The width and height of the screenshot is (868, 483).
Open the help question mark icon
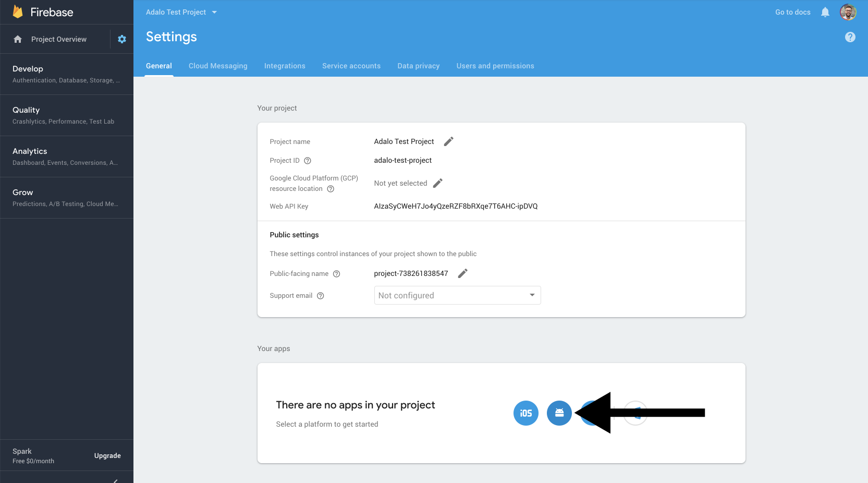click(x=850, y=37)
